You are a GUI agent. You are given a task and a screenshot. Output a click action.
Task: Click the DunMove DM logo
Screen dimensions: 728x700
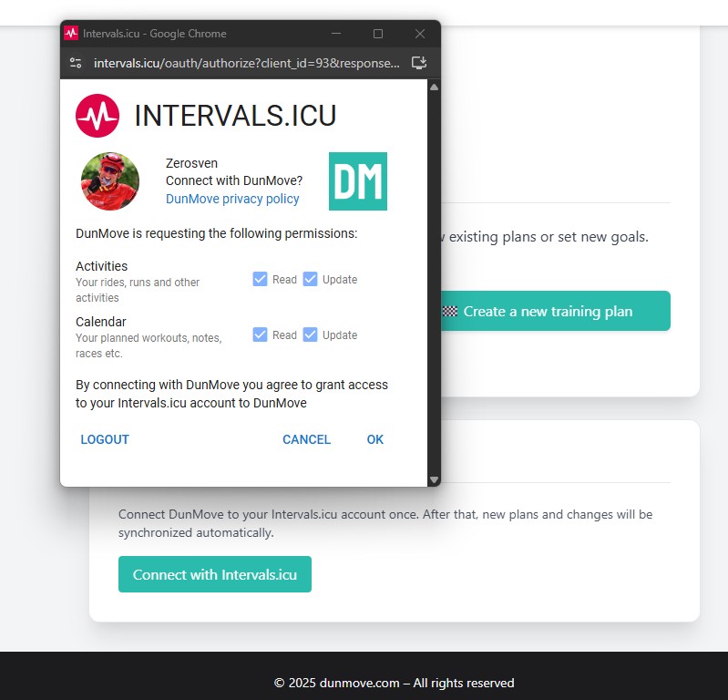coord(357,181)
